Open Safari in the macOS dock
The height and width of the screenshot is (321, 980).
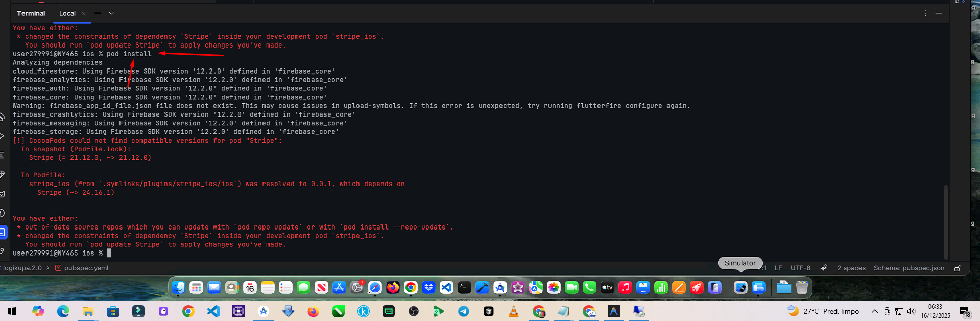(375, 288)
